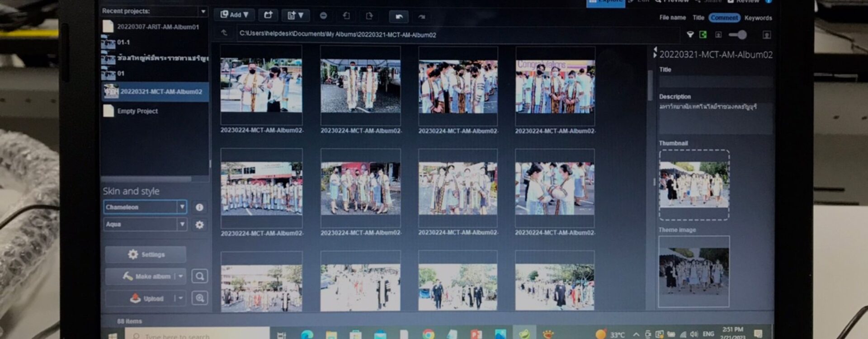Expand the Upload options arrow

180,298
